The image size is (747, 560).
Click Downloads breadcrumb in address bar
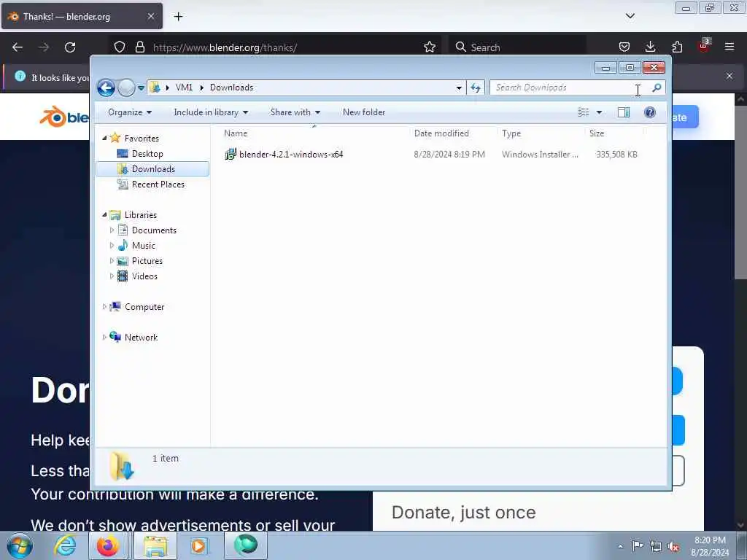(x=231, y=87)
